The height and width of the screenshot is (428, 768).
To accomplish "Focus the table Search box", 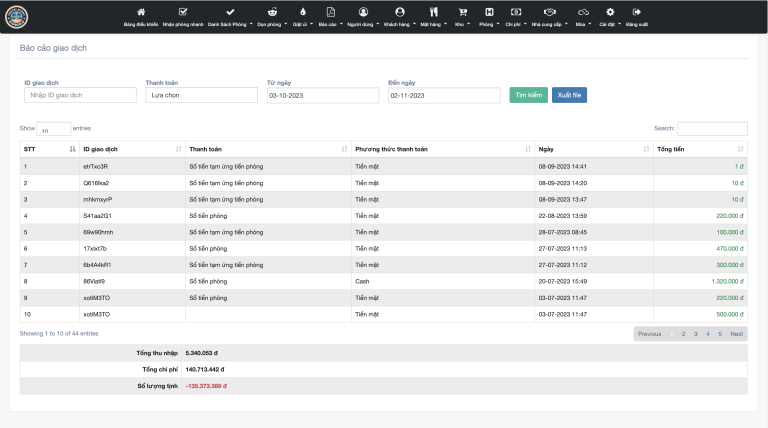I will [712, 128].
